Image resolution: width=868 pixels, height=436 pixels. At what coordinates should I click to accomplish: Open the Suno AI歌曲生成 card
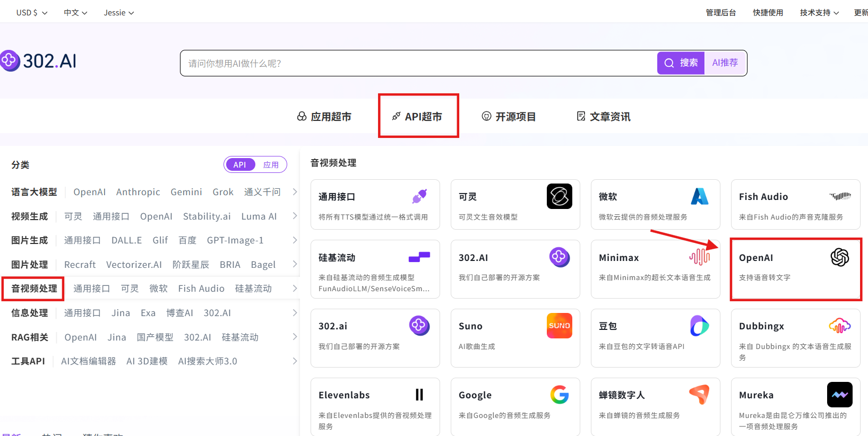(x=515, y=338)
